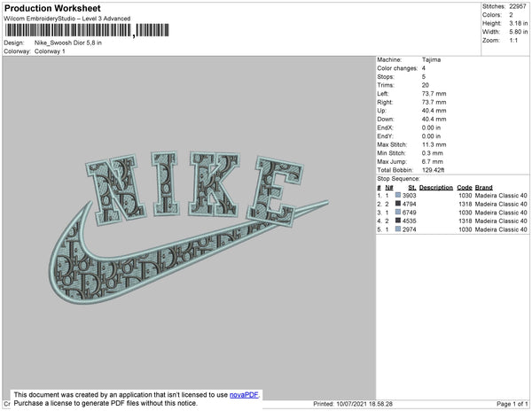Click stitch count '6749' in stop row 3
This screenshot has width=532, height=411.
coord(409,213)
